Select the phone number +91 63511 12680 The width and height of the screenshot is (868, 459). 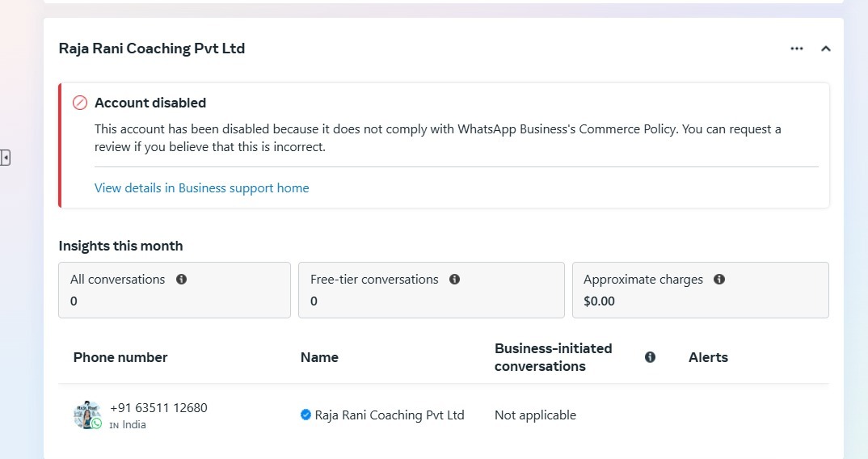[158, 408]
